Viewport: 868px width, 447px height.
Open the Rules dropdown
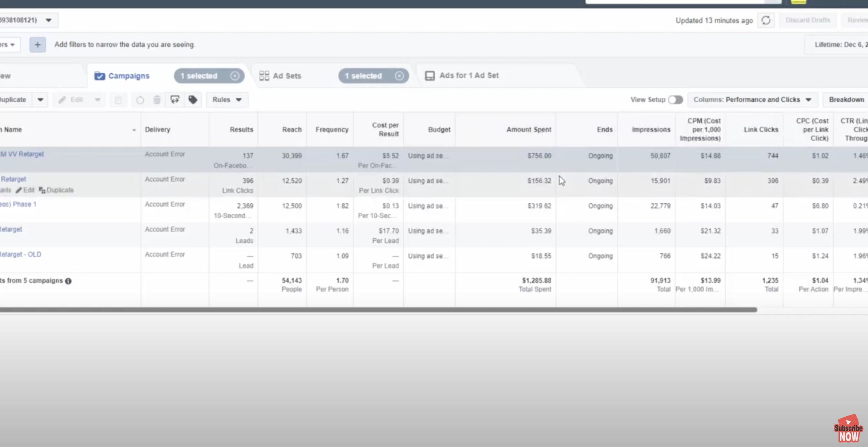(227, 100)
